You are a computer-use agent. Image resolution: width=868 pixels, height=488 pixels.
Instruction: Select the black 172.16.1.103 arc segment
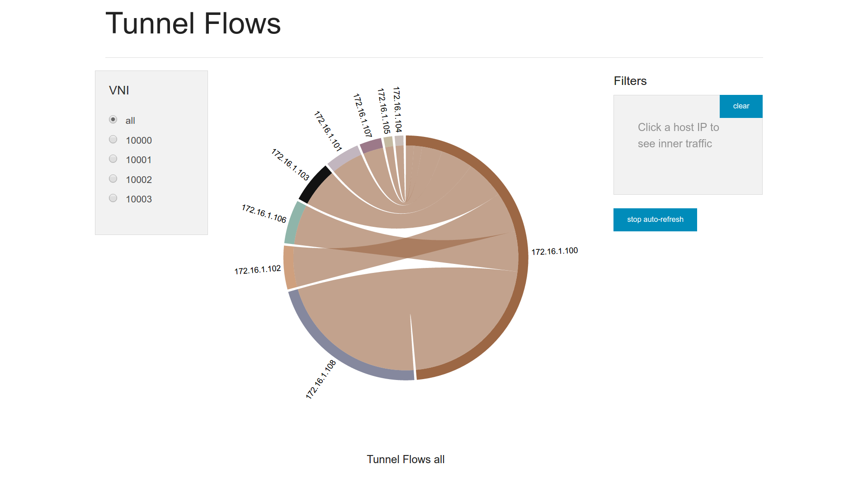(315, 184)
